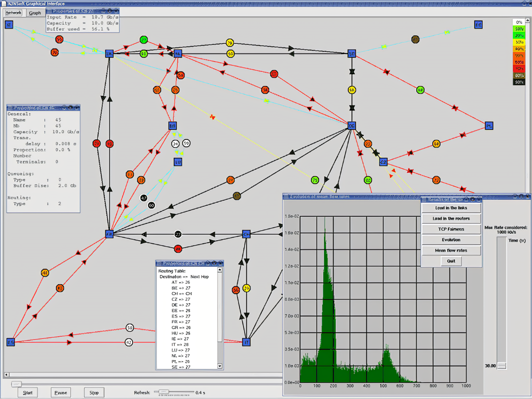Click the white link node 50
Screen dimensions: 532x399
click(130, 328)
